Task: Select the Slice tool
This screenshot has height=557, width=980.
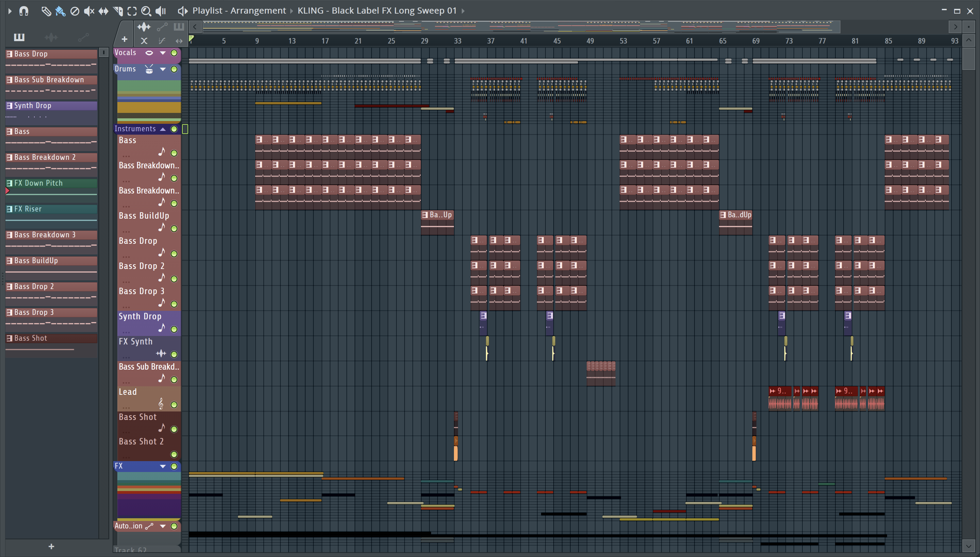Action: pyautogui.click(x=118, y=11)
